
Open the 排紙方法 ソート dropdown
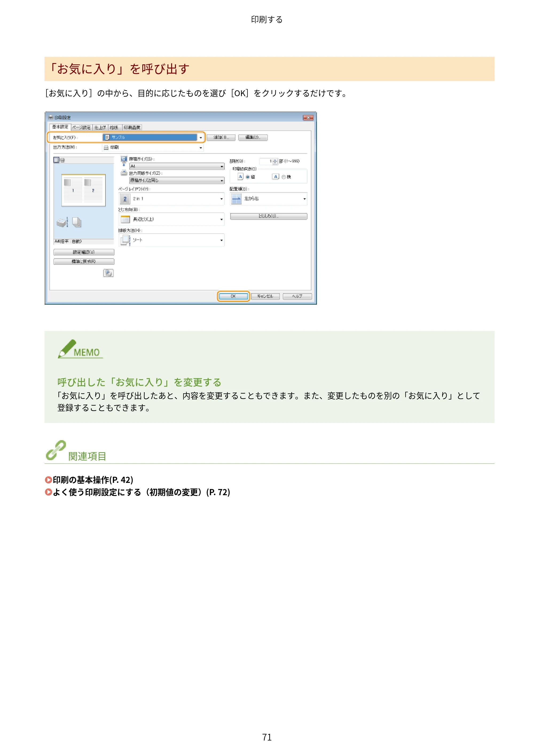tap(171, 240)
